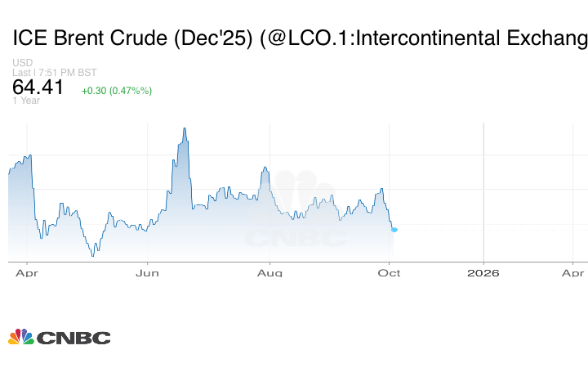Click the "1 Year" time range label
Screen dimensions: 588x368
click(25, 101)
